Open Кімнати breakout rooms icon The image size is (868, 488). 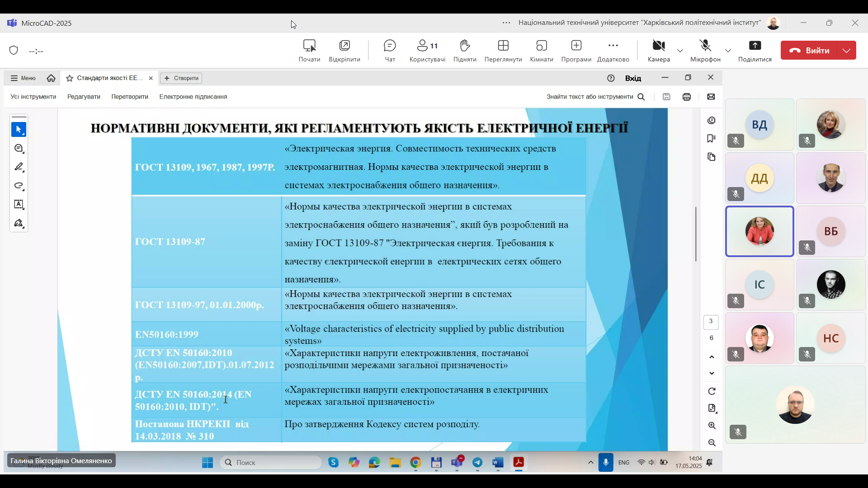(542, 50)
